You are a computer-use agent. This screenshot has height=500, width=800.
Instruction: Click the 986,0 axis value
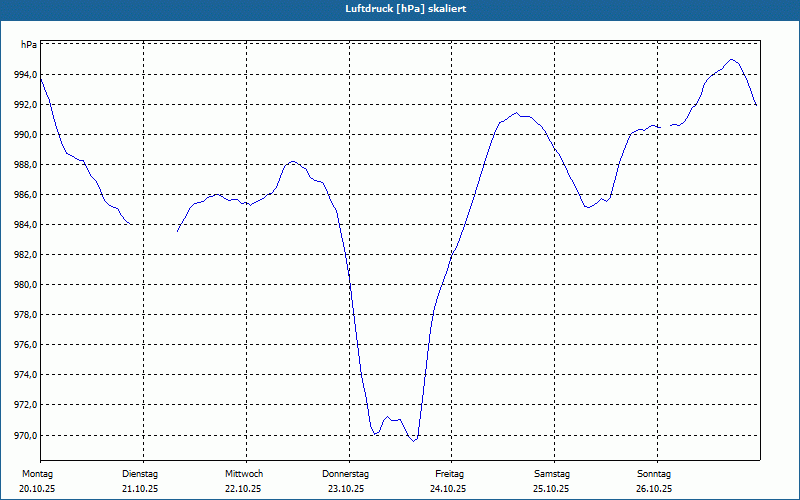click(x=26, y=195)
